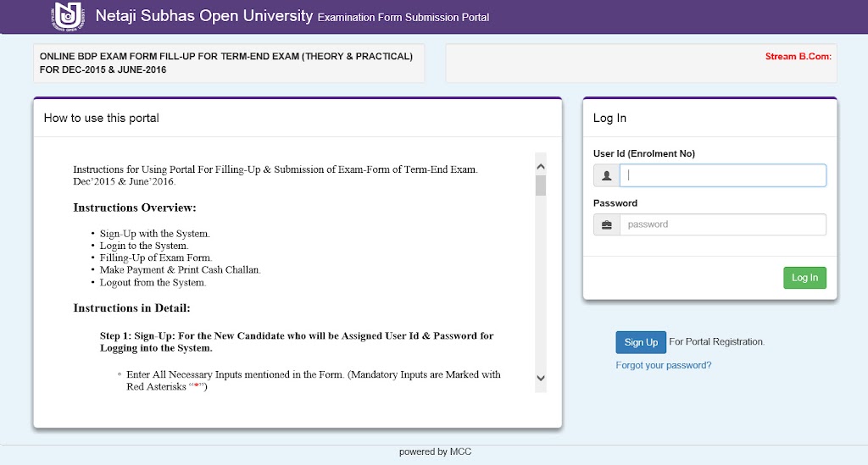The width and height of the screenshot is (868, 465).
Task: Click the Filling-Up of Exam Form bullet
Action: pyautogui.click(x=156, y=257)
